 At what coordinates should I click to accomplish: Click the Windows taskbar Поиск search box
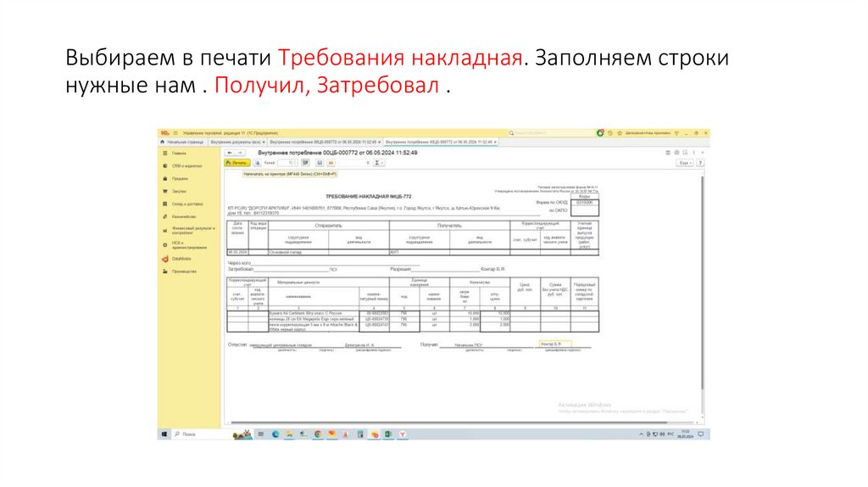(x=202, y=434)
